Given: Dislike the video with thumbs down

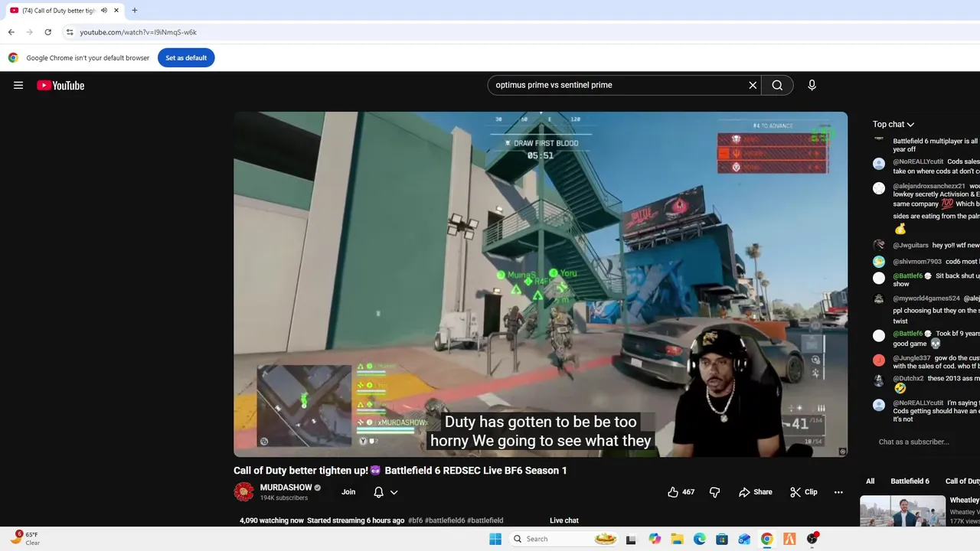Looking at the screenshot, I should click(714, 492).
